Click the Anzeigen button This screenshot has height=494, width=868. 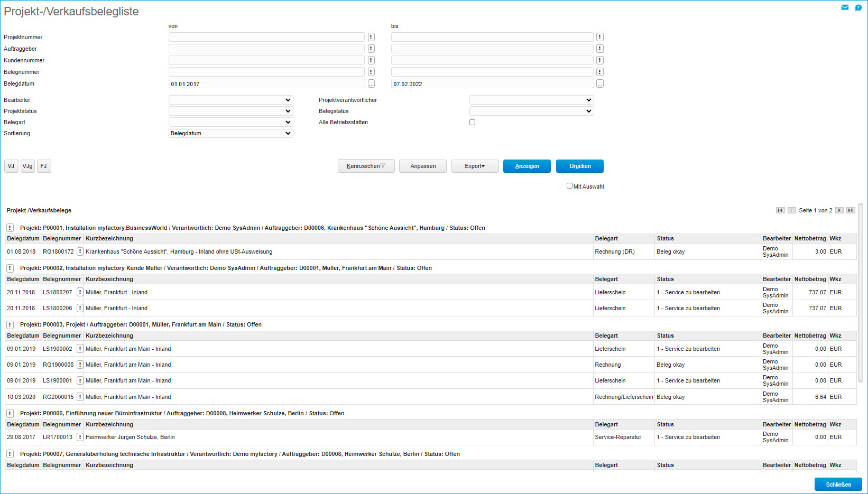527,166
